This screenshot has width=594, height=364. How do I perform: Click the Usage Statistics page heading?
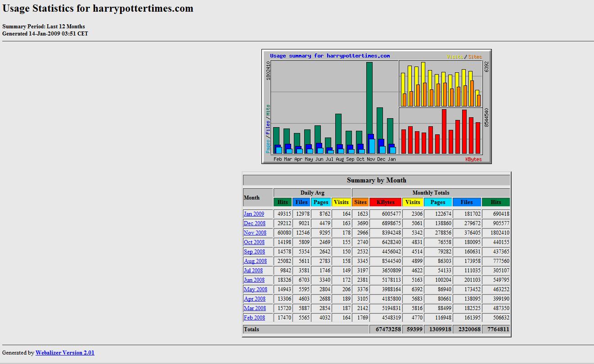coord(98,8)
